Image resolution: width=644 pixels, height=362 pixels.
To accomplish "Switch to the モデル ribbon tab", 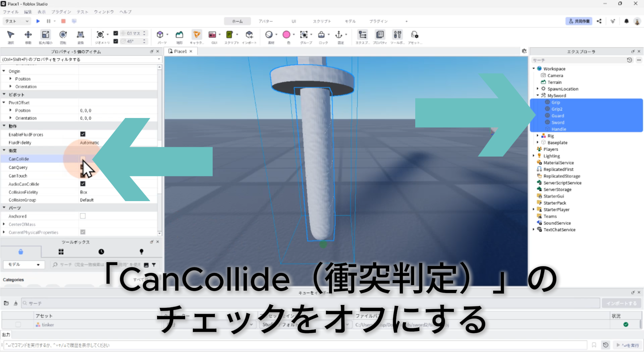I will (x=350, y=21).
